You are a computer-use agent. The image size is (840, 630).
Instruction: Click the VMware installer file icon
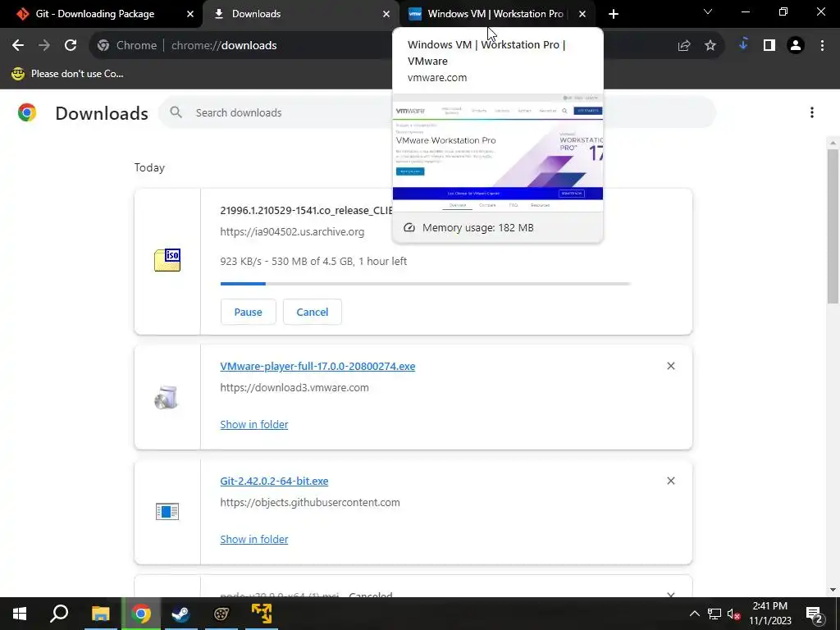tap(167, 397)
